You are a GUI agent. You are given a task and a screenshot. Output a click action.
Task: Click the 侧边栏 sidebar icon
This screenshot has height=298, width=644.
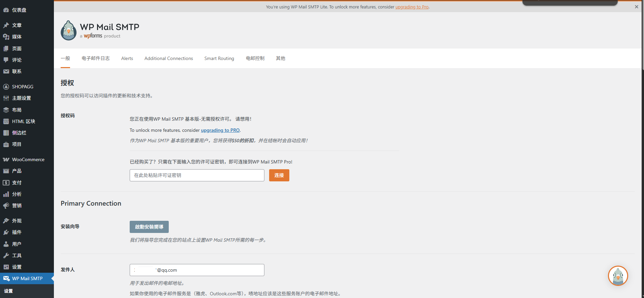(x=6, y=133)
